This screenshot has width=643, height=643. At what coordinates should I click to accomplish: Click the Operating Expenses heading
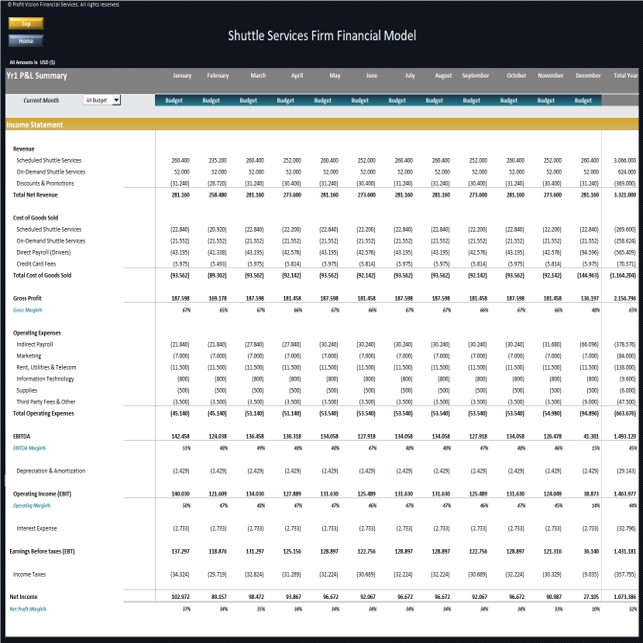click(x=37, y=333)
